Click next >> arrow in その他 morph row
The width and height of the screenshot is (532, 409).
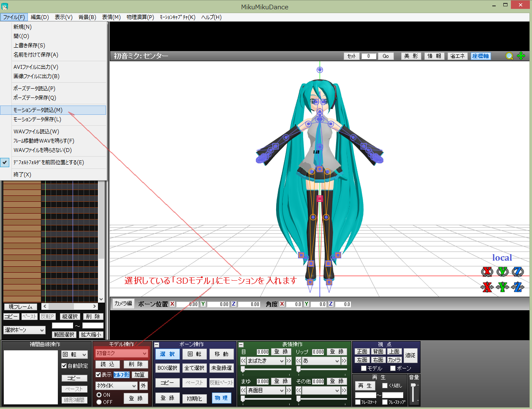click(x=344, y=390)
